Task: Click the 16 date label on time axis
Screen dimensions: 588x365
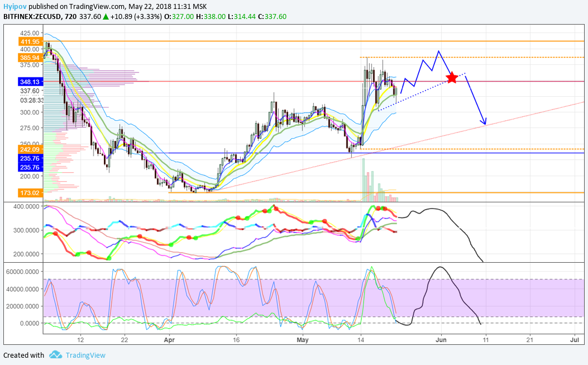Action: (236, 340)
